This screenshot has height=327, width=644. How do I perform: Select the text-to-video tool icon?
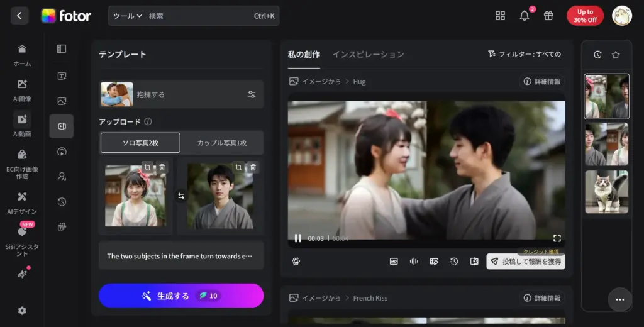point(62,76)
